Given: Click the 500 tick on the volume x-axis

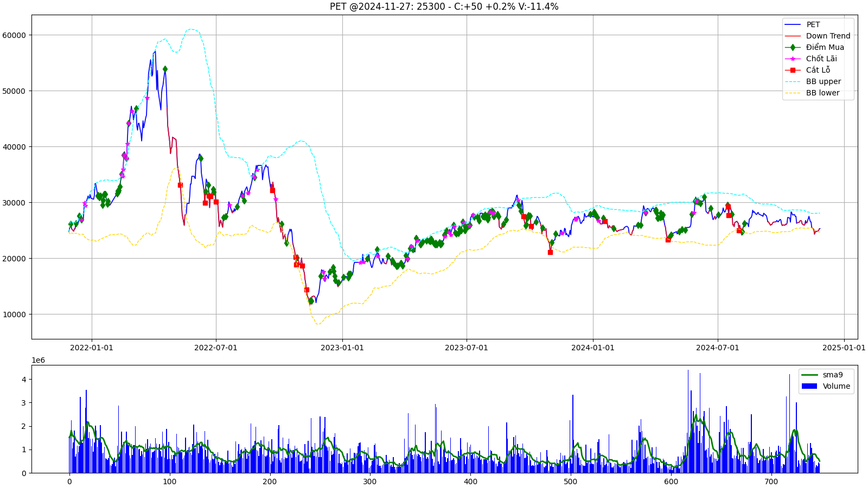Looking at the screenshot, I should [571, 481].
